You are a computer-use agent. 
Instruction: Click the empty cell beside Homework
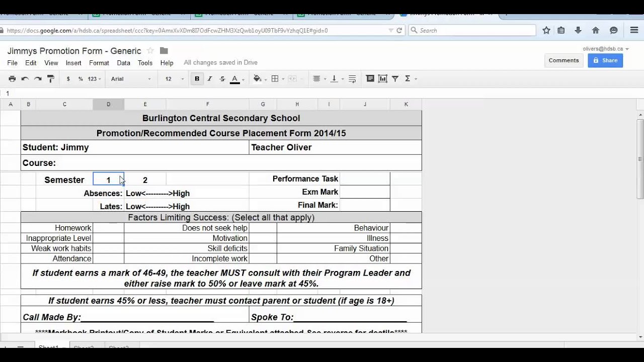108,228
